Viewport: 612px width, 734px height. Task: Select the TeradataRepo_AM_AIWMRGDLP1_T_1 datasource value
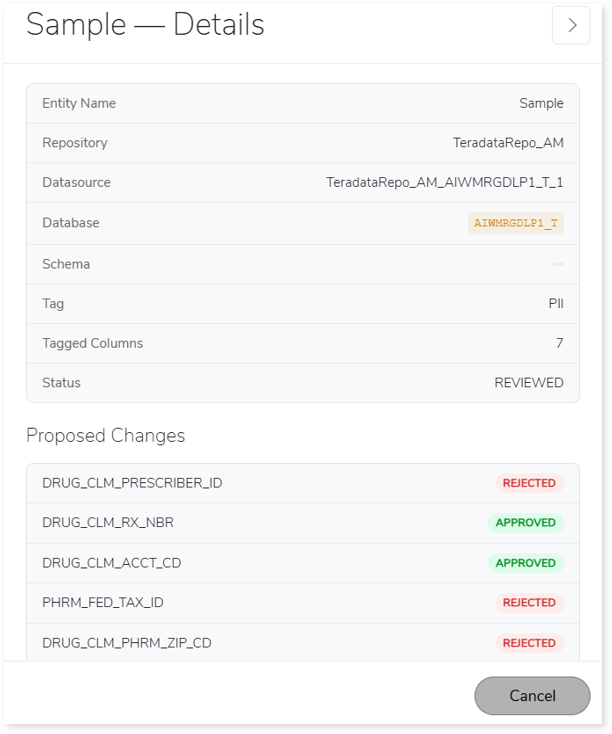tap(445, 183)
